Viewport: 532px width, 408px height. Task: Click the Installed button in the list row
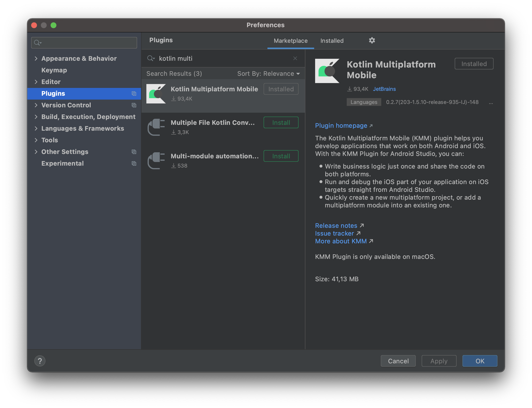pos(281,89)
